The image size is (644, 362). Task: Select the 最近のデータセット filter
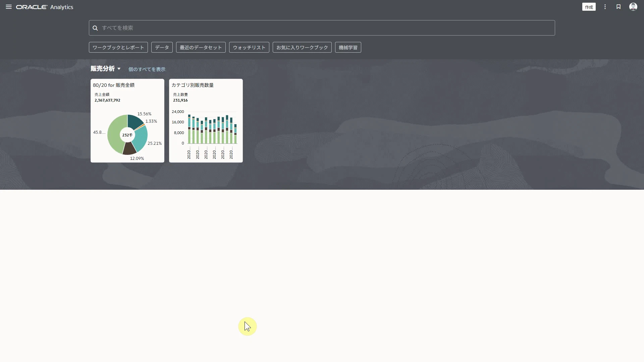201,47
